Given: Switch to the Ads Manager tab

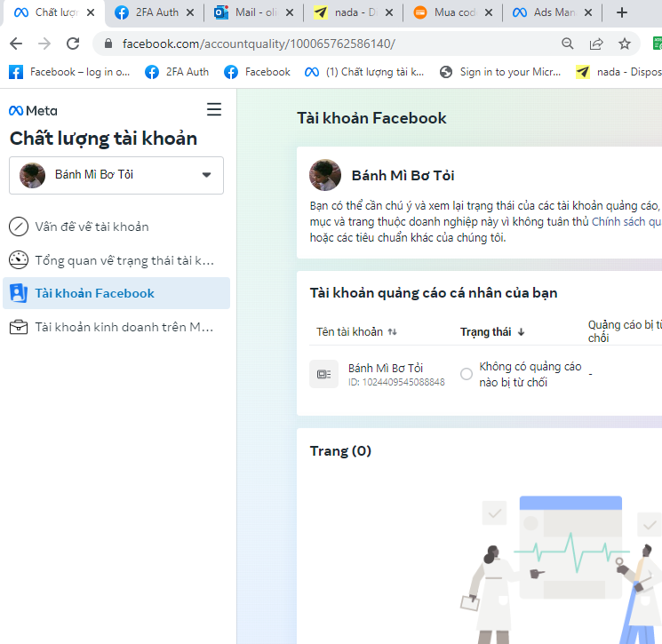Looking at the screenshot, I should pyautogui.click(x=552, y=12).
